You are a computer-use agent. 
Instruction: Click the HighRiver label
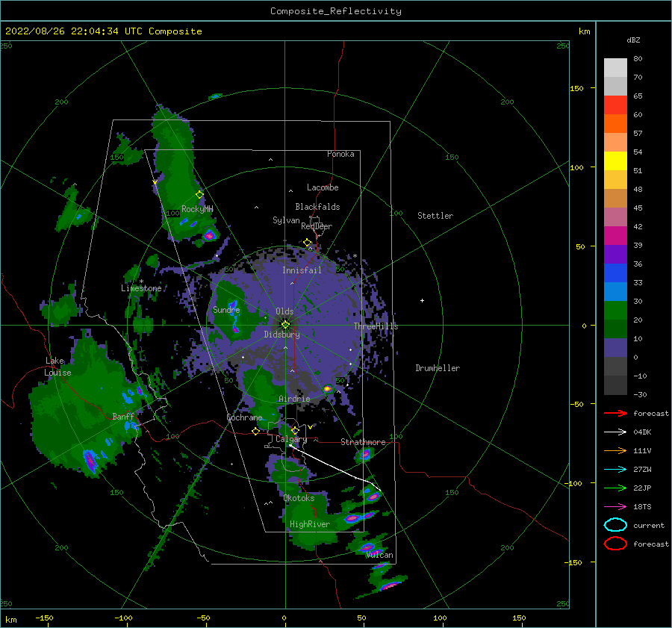(x=310, y=524)
